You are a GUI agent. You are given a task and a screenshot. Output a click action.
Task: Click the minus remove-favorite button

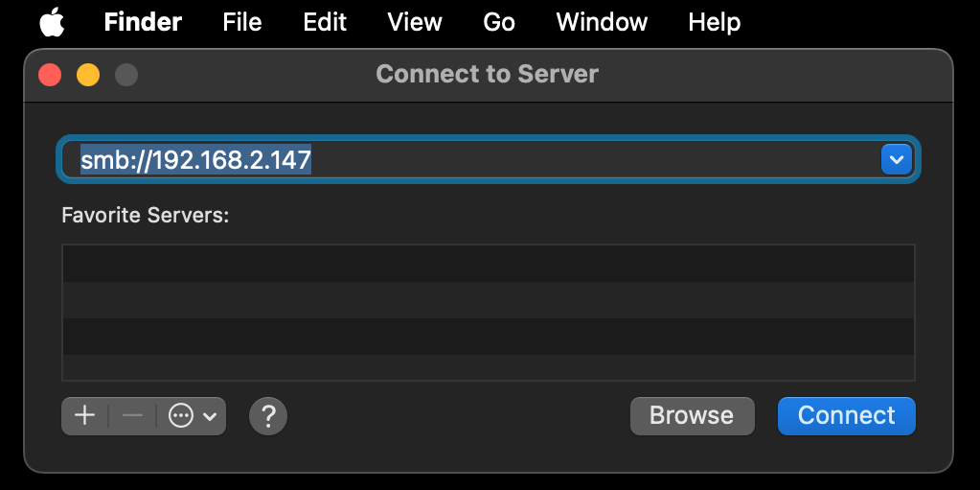[x=132, y=416]
